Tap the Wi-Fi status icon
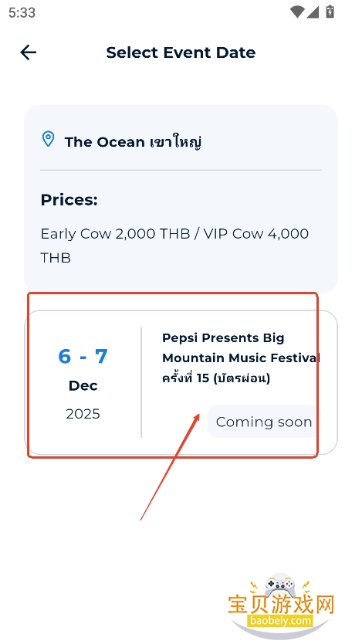The height and width of the screenshot is (644, 362). click(x=296, y=12)
